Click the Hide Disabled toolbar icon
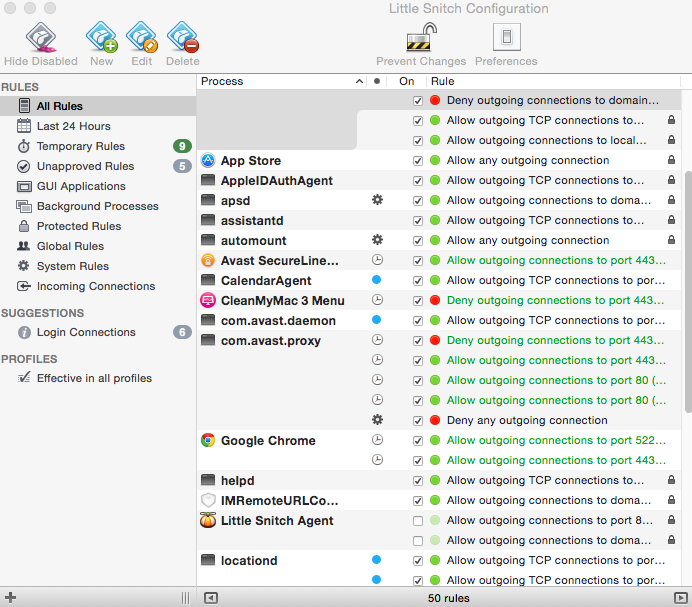Screen dimensions: 692x607 pyautogui.click(x=41, y=38)
